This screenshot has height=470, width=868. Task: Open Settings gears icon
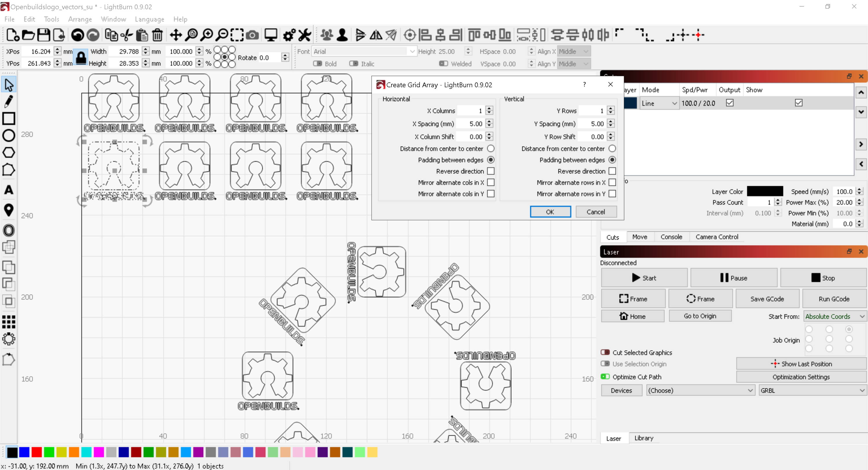click(289, 35)
